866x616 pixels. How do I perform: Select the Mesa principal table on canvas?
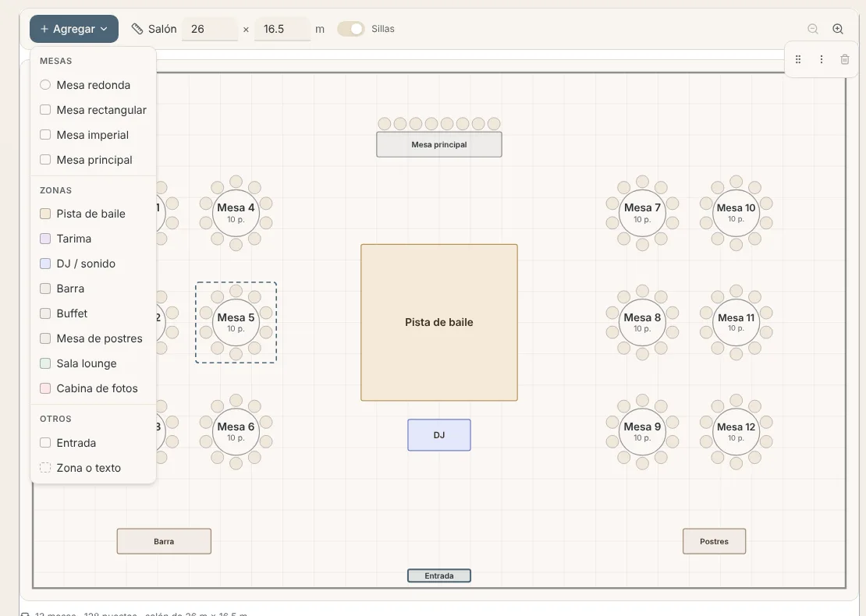click(439, 144)
